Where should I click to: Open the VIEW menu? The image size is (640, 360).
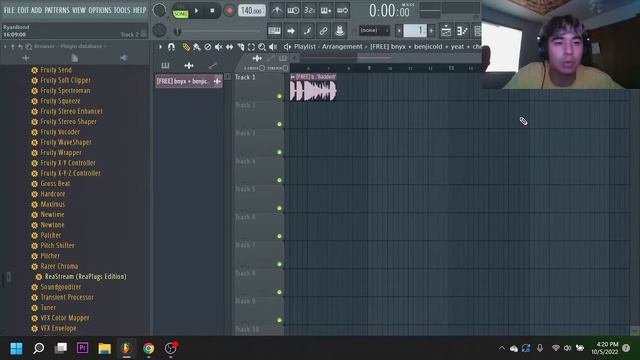point(79,10)
